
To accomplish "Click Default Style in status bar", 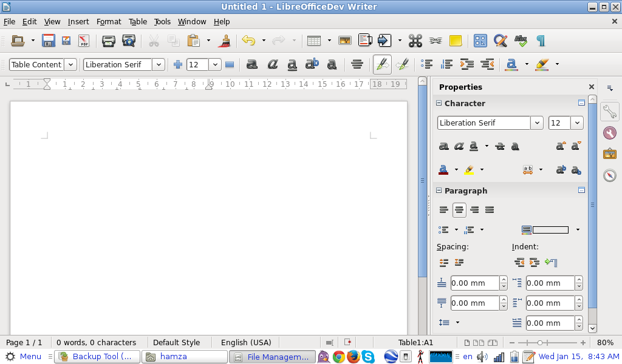I will (176, 342).
